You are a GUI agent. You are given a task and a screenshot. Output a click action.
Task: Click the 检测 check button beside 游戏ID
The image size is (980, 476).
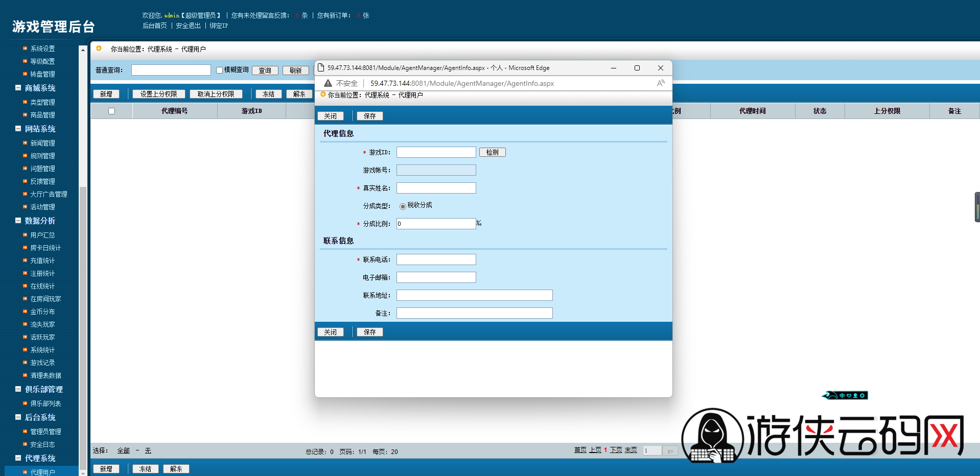click(493, 152)
